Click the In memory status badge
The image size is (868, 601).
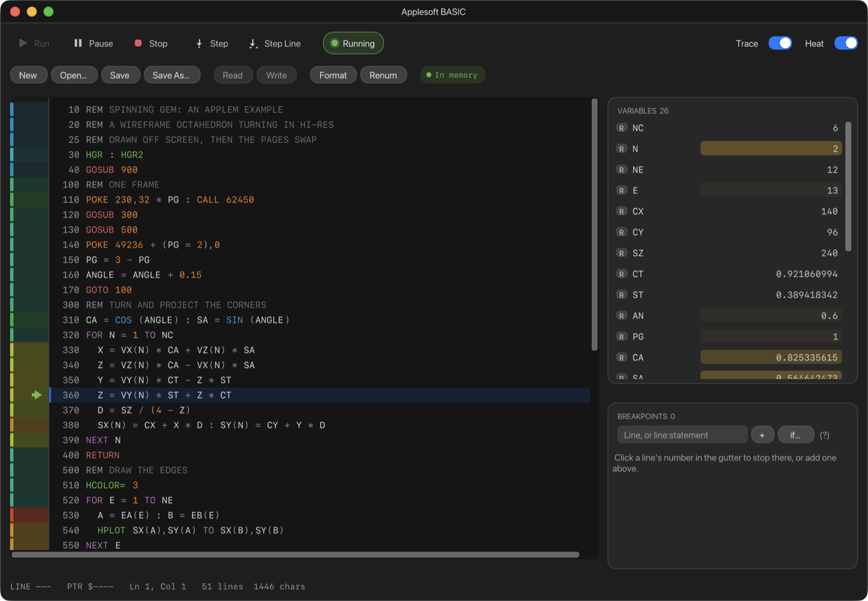pos(452,75)
